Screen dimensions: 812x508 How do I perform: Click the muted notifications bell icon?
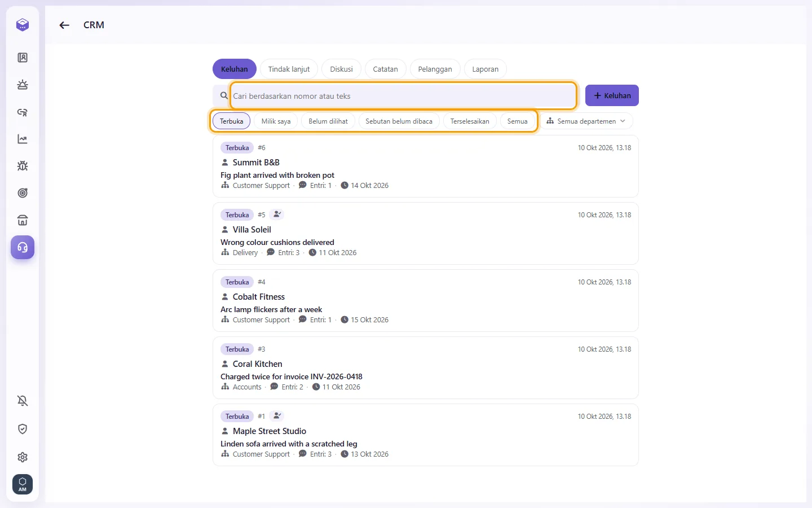tap(23, 401)
